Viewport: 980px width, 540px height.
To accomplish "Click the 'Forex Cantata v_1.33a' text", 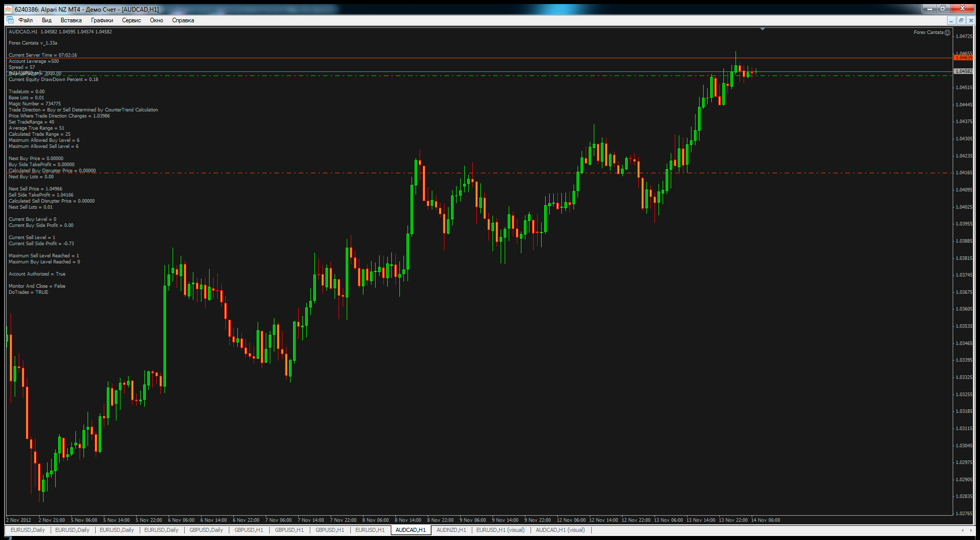I will coord(33,43).
